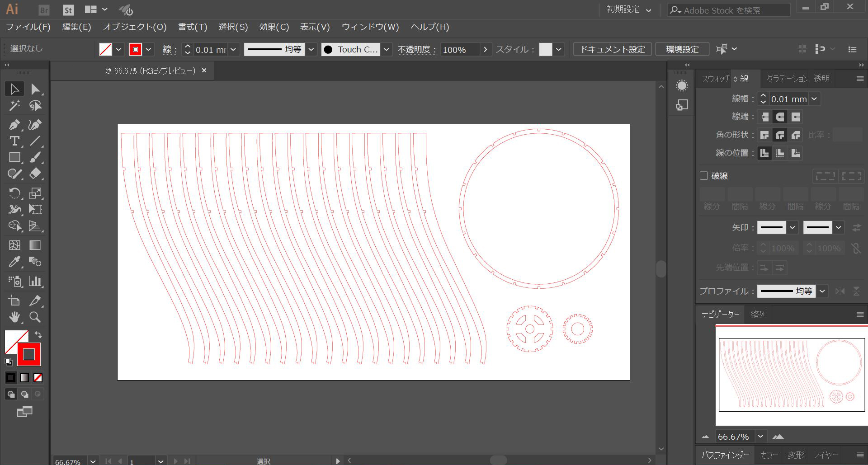Open the ファイル(F) menu

point(28,27)
